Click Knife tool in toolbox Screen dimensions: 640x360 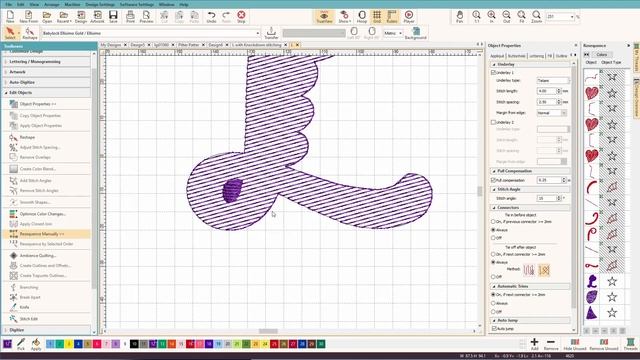click(x=24, y=307)
